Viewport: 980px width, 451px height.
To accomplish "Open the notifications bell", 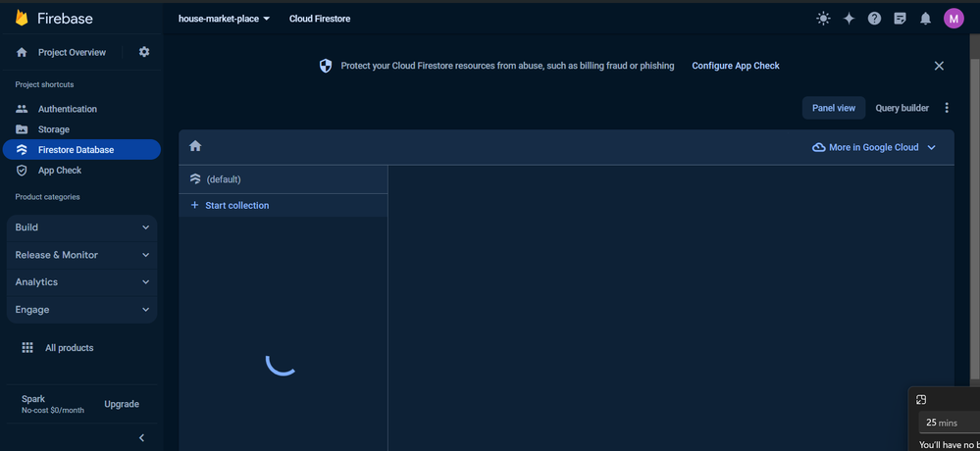I will pyautogui.click(x=926, y=19).
